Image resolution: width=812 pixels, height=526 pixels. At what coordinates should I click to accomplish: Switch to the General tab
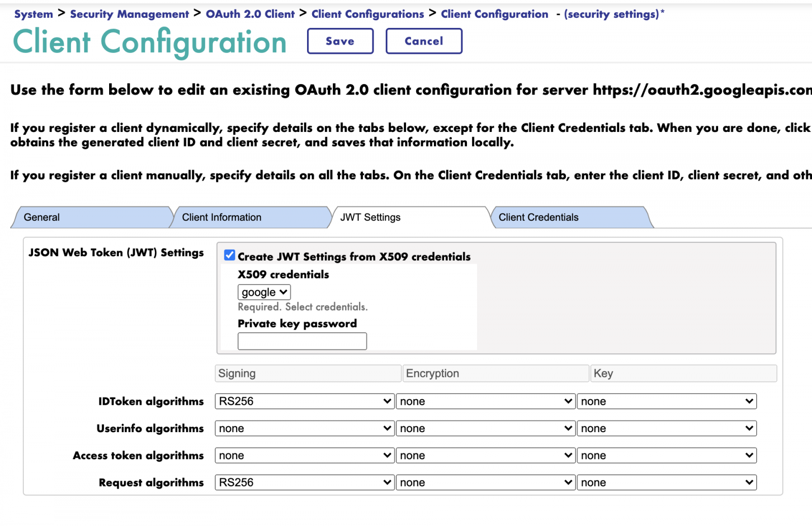point(91,217)
